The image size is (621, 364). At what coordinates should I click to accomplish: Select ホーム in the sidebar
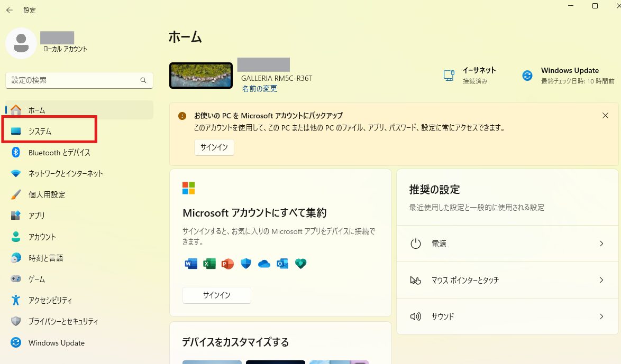(79, 110)
